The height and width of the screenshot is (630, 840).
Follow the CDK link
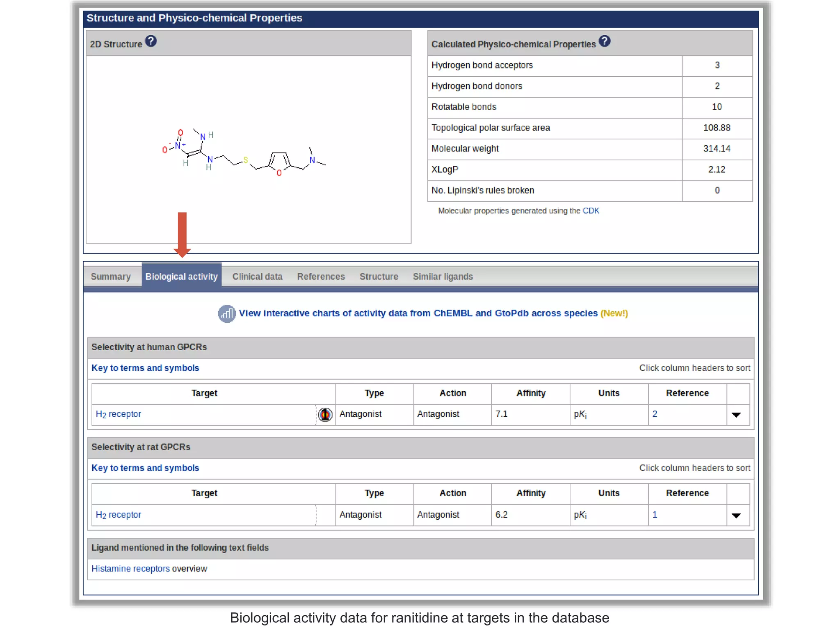591,210
